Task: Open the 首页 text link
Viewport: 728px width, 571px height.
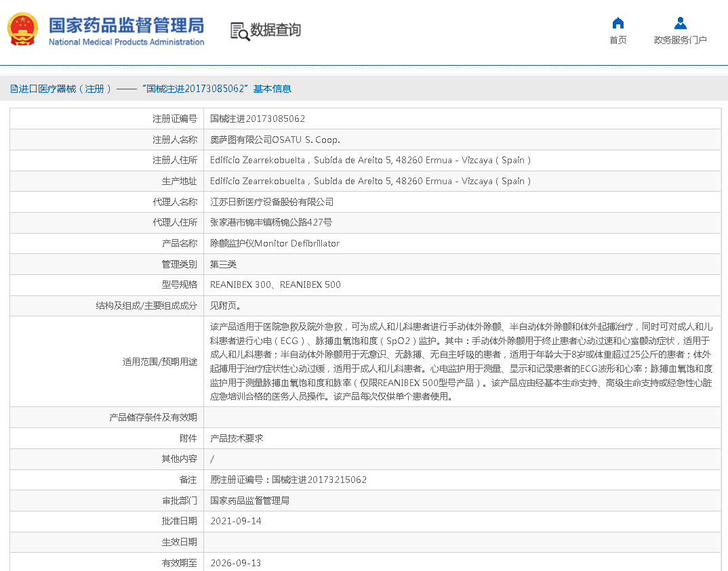Action: pyautogui.click(x=618, y=40)
